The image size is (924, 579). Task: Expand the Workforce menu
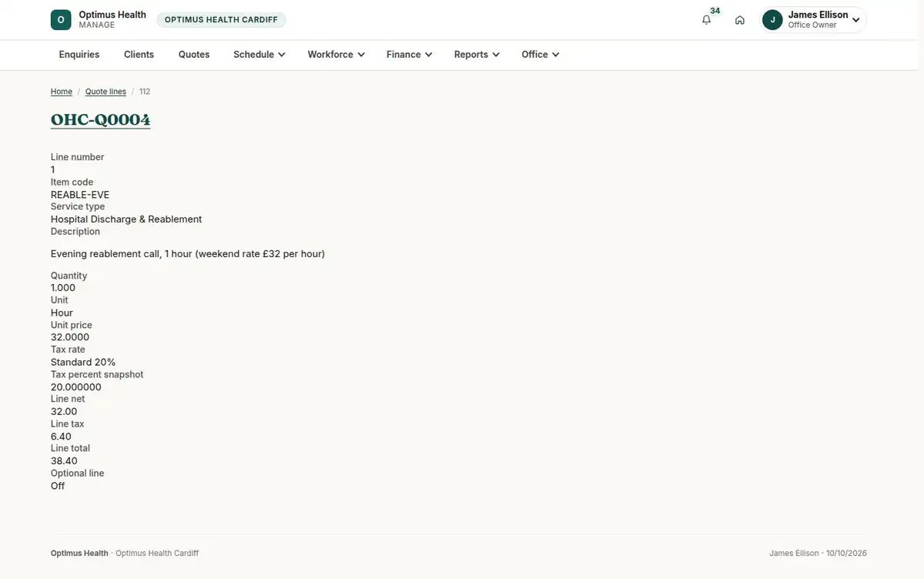tap(336, 55)
